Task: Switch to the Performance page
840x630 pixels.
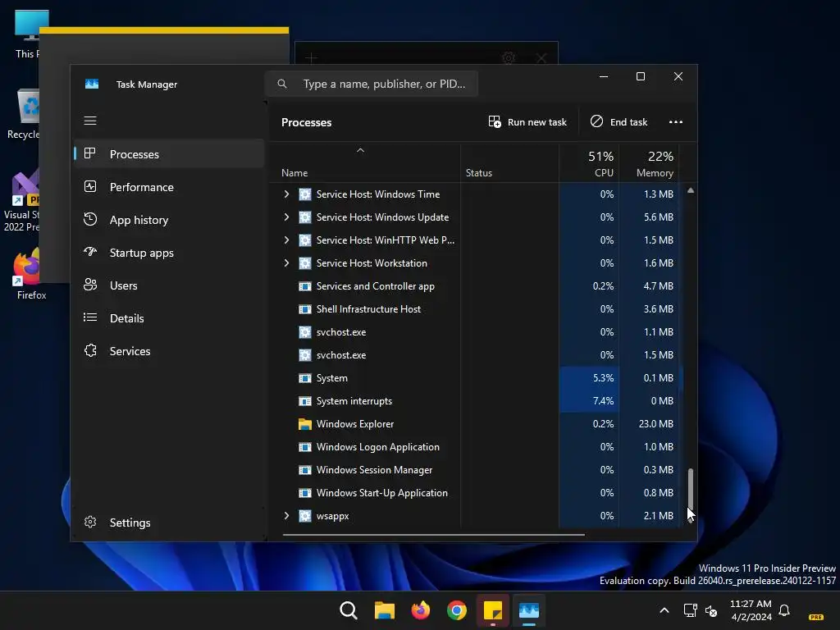Action: [169, 187]
